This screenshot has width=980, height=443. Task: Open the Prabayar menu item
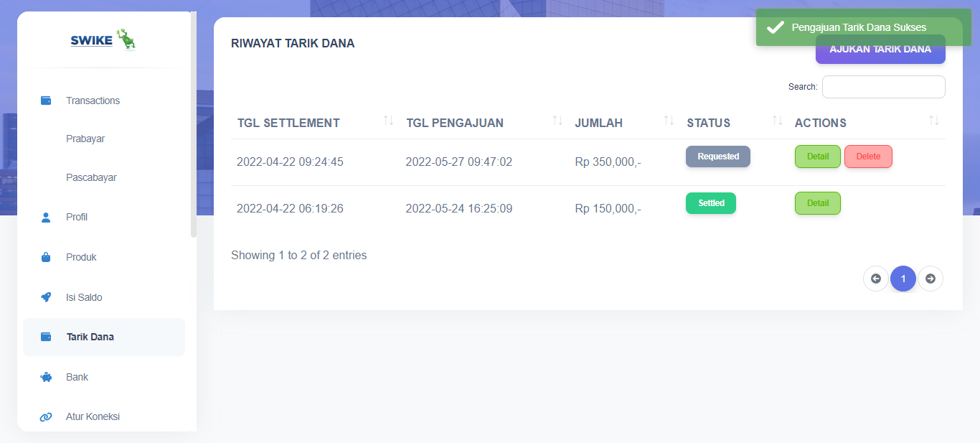pyautogui.click(x=85, y=139)
